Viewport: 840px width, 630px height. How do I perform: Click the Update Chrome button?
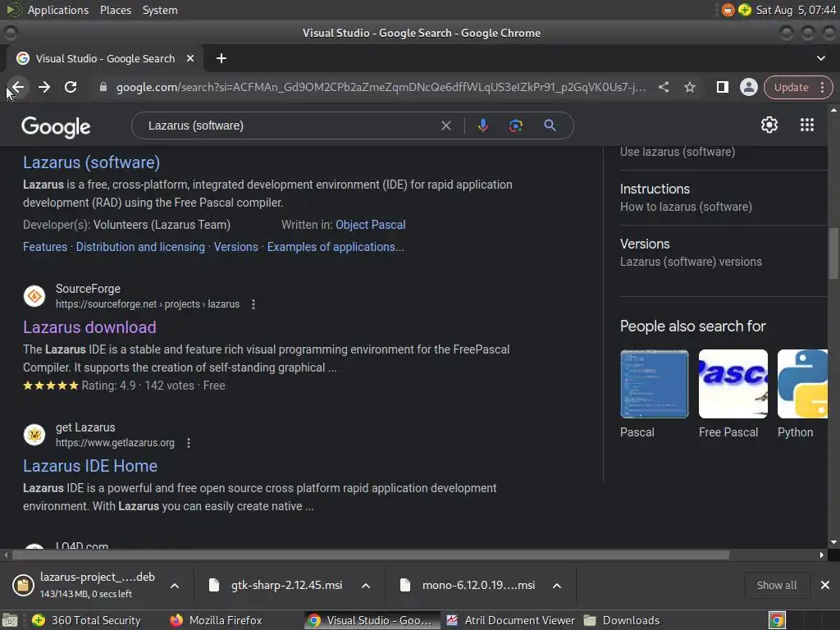pyautogui.click(x=791, y=87)
